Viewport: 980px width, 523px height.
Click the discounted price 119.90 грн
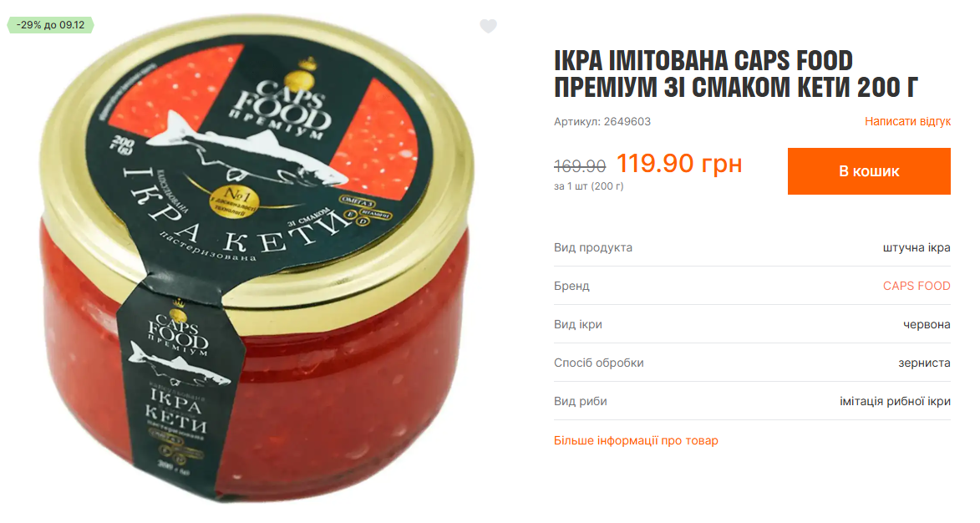[679, 164]
